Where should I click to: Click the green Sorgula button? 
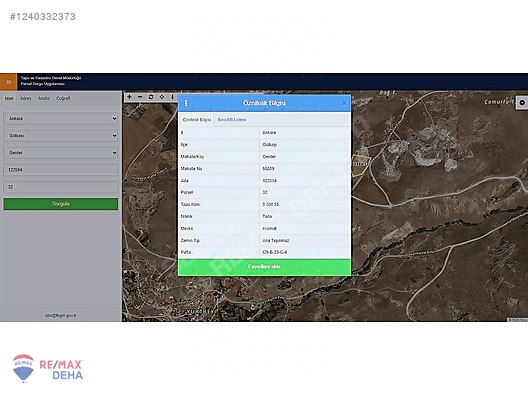[x=61, y=204]
